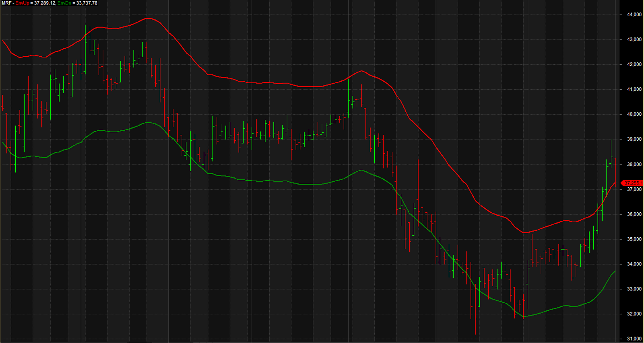Click the red EnvUp label in title
This screenshot has width=644, height=343.
22,3
